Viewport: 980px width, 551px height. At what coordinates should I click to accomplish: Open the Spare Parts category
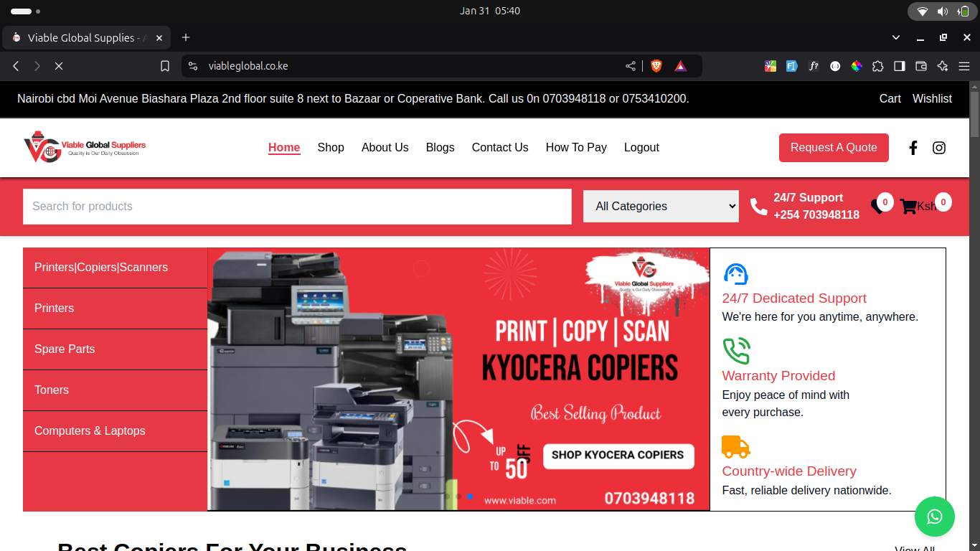click(115, 349)
